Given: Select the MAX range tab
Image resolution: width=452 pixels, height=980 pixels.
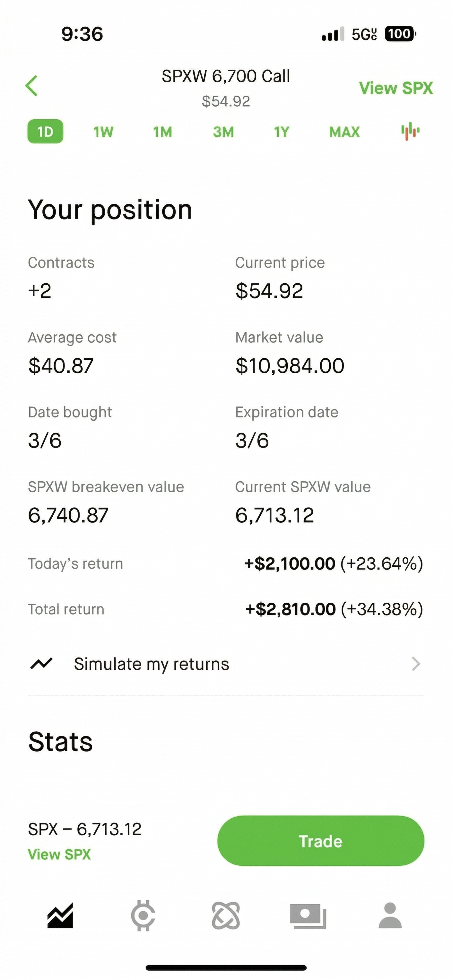Looking at the screenshot, I should 344,132.
